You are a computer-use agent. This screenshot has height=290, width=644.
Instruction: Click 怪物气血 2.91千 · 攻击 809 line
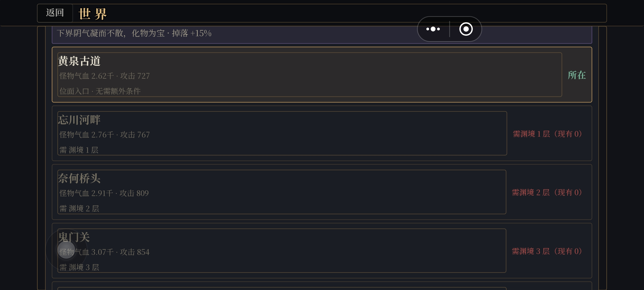pyautogui.click(x=104, y=193)
